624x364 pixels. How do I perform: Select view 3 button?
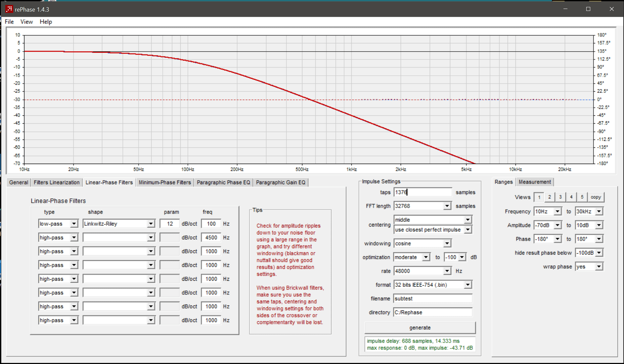560,197
